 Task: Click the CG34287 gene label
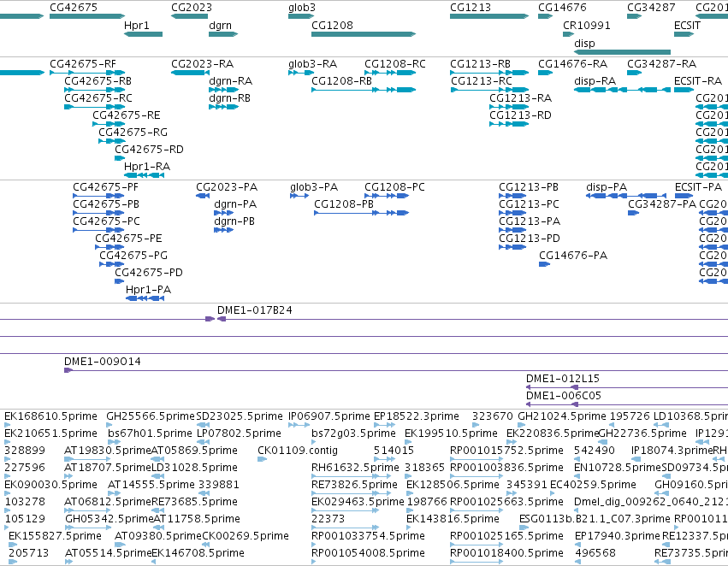(651, 8)
